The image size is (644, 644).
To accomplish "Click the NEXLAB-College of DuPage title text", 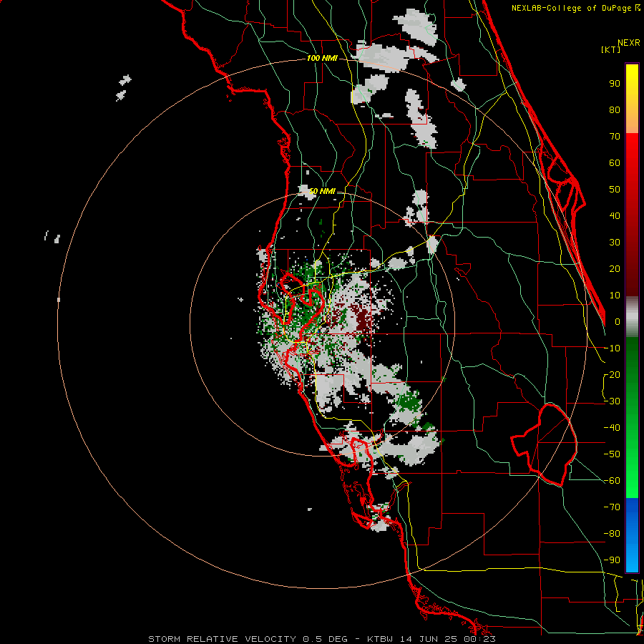I will pyautogui.click(x=575, y=8).
